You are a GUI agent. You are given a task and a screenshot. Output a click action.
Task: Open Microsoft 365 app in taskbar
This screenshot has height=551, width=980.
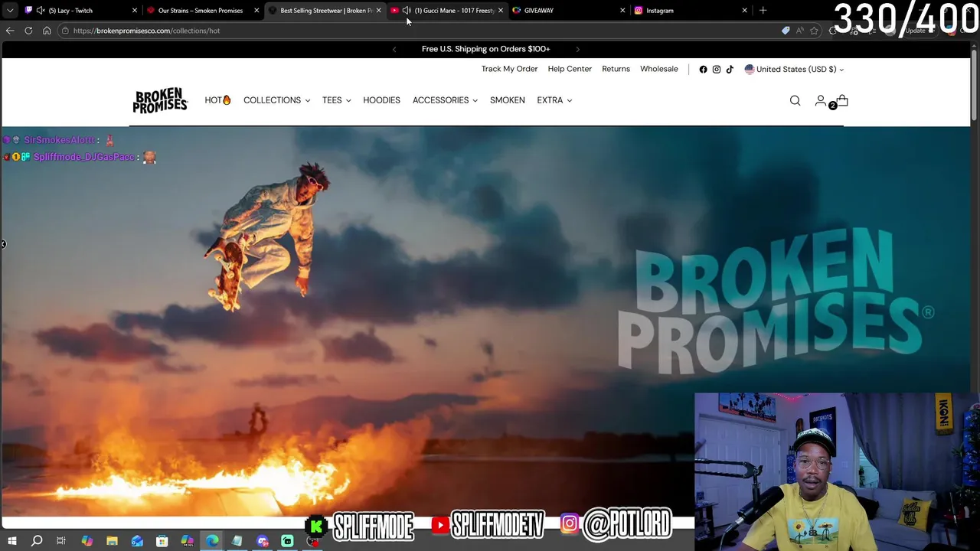pos(187,541)
